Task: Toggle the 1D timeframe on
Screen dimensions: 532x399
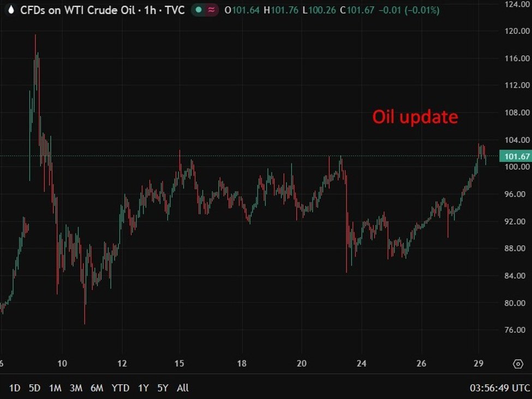Action: (15, 388)
